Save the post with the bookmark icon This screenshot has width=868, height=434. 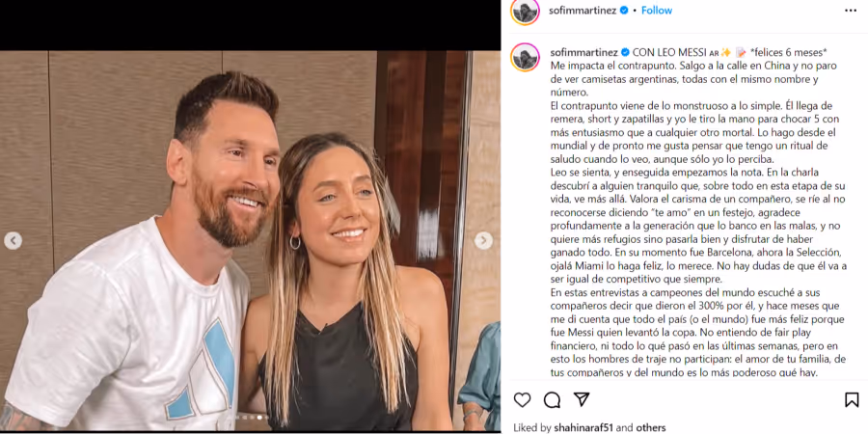pyautogui.click(x=852, y=399)
